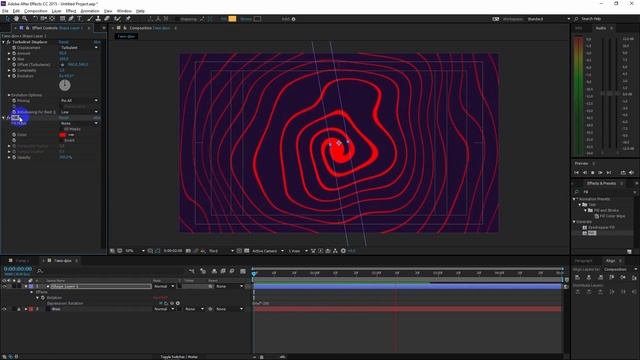Viewport: 640px width, 360px height.
Task: Click the Search Help magnifier icon
Action: 576,19
